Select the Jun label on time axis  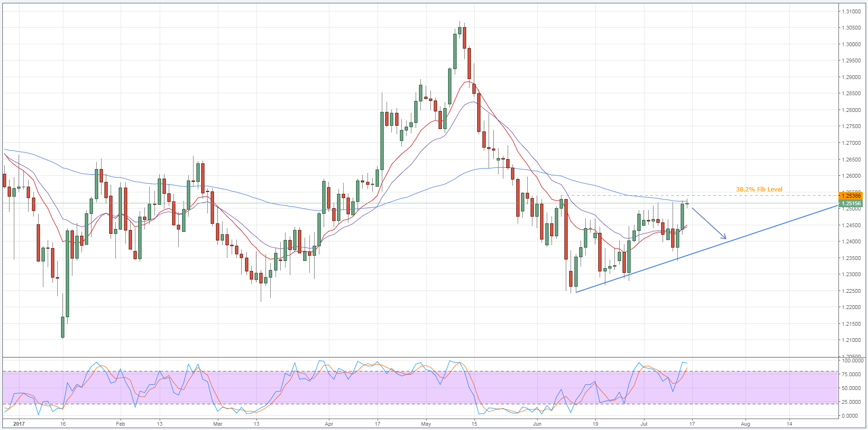(537, 424)
